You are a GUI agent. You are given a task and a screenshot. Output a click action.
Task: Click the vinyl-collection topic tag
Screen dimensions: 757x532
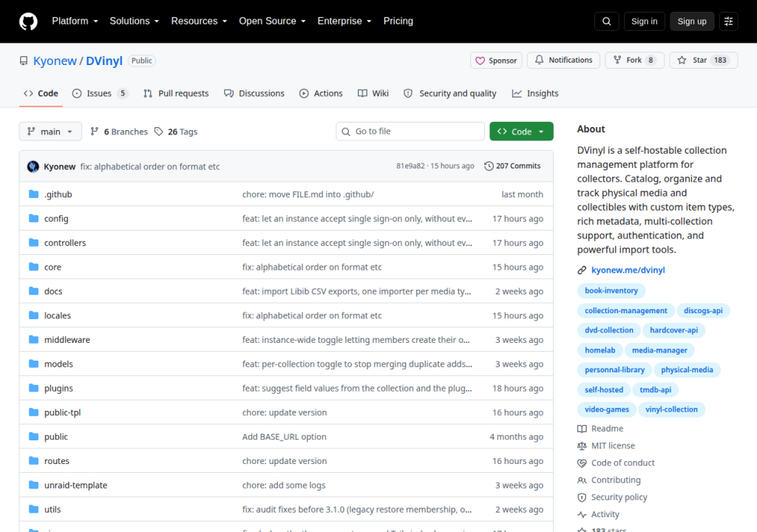671,409
